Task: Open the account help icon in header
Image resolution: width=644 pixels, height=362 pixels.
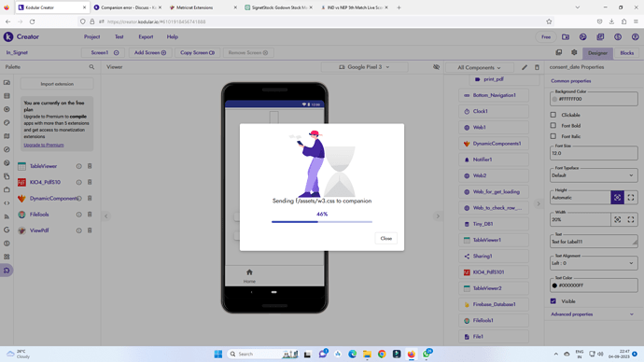Action: (x=635, y=37)
